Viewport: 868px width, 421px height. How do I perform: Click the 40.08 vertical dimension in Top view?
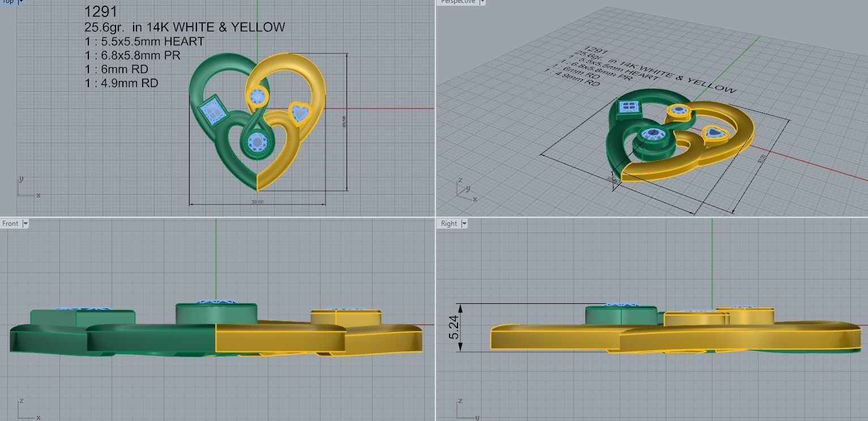tap(344, 123)
